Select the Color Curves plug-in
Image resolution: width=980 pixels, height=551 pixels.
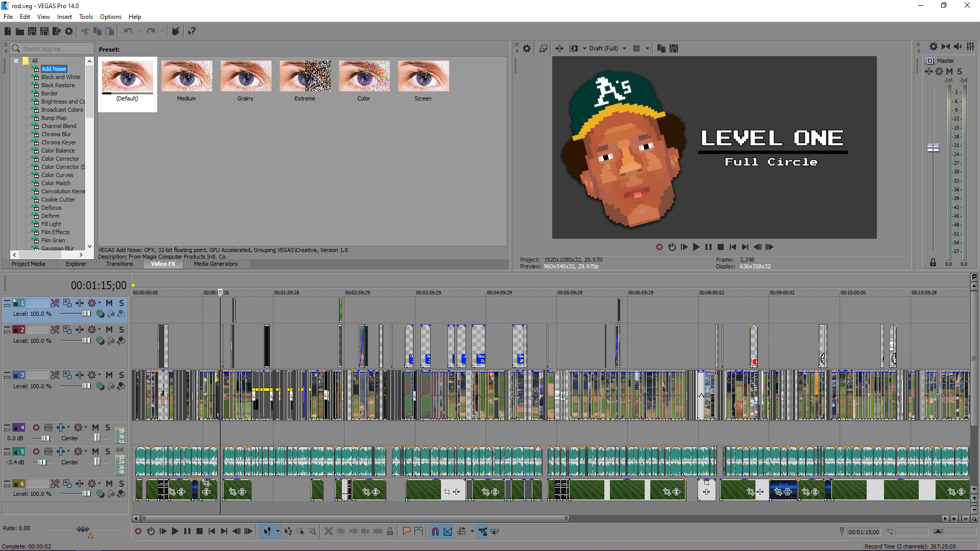tap(57, 175)
